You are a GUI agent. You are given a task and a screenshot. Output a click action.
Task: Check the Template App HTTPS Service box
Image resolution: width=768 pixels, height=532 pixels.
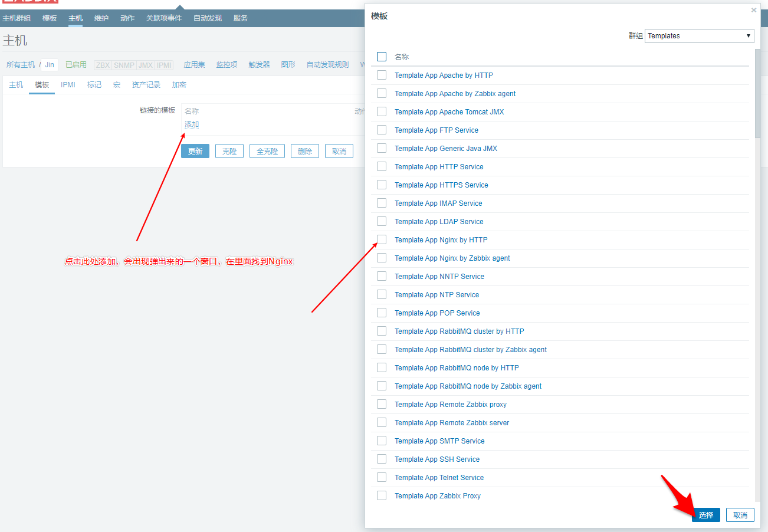(x=382, y=185)
